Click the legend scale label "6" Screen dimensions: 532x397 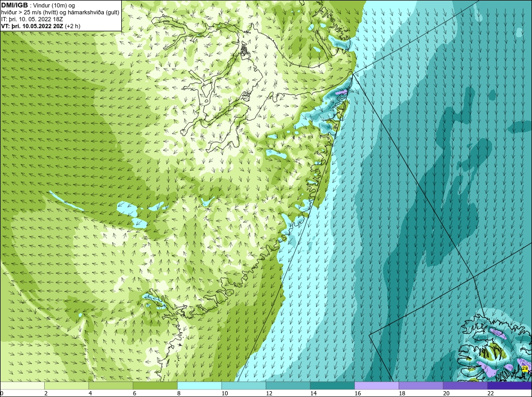pos(135,393)
